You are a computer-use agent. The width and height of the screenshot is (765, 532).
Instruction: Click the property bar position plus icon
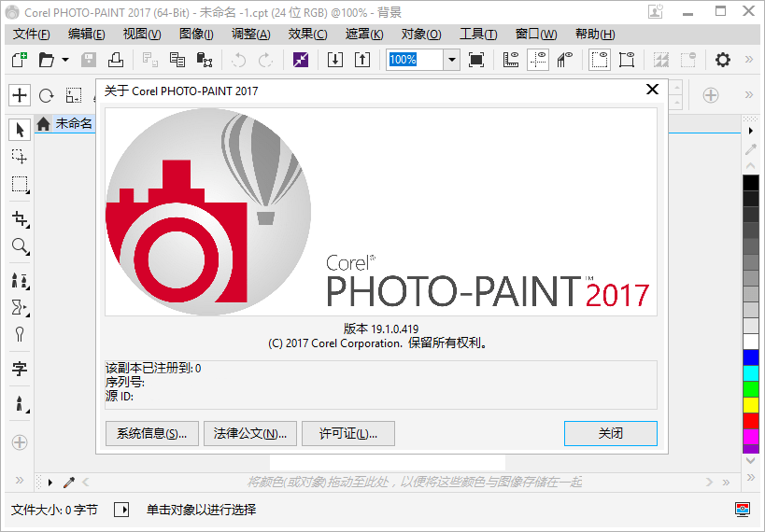(x=20, y=95)
